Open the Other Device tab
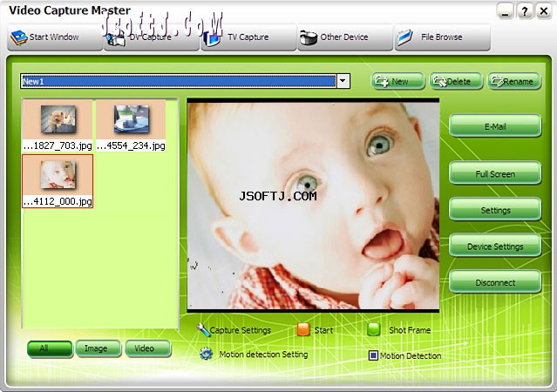Image resolution: width=557 pixels, height=392 pixels. click(345, 37)
